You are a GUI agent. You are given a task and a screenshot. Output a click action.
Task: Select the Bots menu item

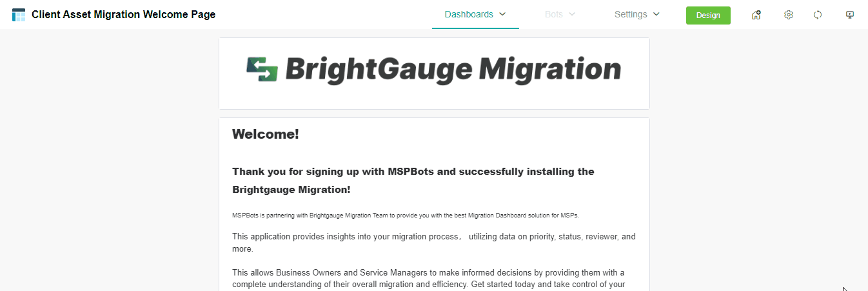pos(554,14)
